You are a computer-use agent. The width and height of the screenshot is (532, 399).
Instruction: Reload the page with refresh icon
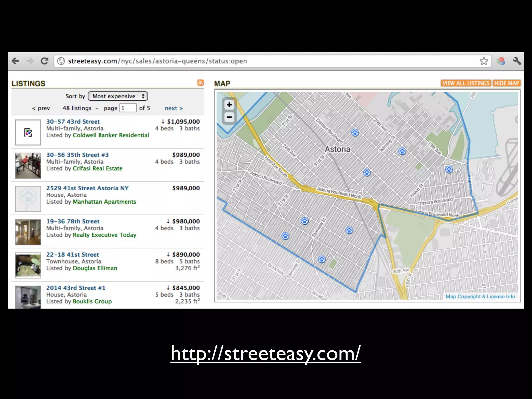44,61
